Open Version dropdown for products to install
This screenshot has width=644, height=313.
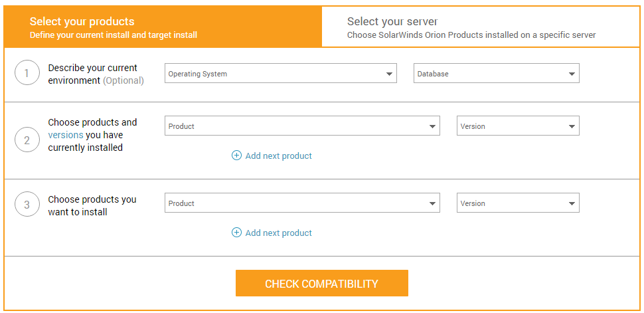[517, 203]
